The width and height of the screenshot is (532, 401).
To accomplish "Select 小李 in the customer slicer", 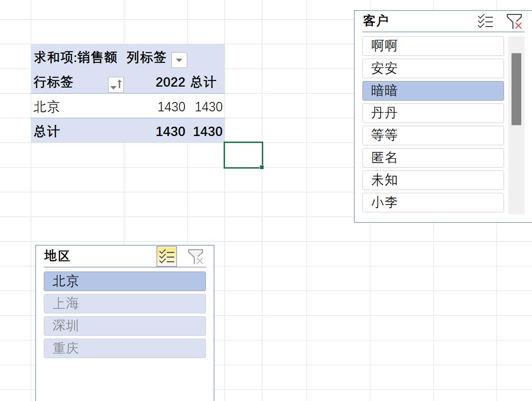I will (432, 202).
